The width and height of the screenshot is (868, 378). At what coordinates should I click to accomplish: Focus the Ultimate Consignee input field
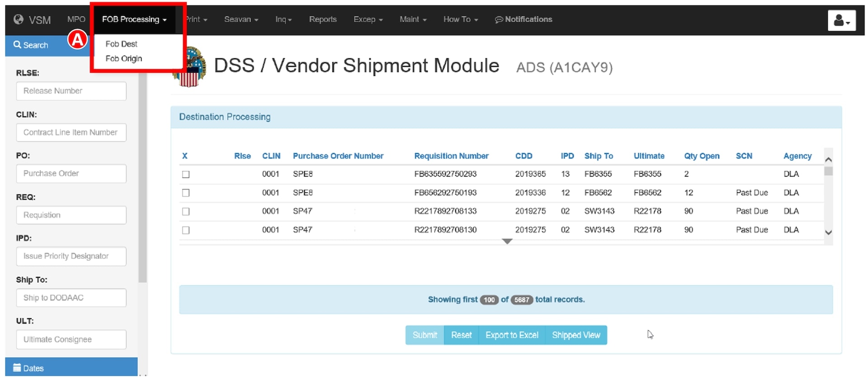pos(71,339)
